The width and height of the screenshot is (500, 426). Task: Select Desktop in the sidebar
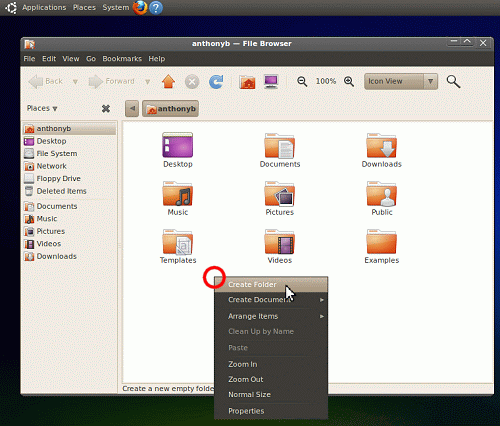click(69, 141)
